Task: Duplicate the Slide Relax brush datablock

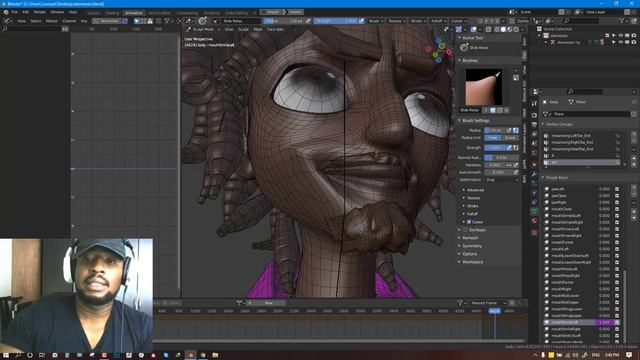Action: coord(500,110)
